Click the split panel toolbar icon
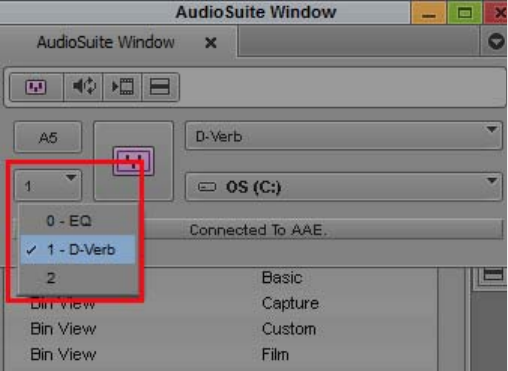This screenshot has height=371, width=508. (160, 87)
